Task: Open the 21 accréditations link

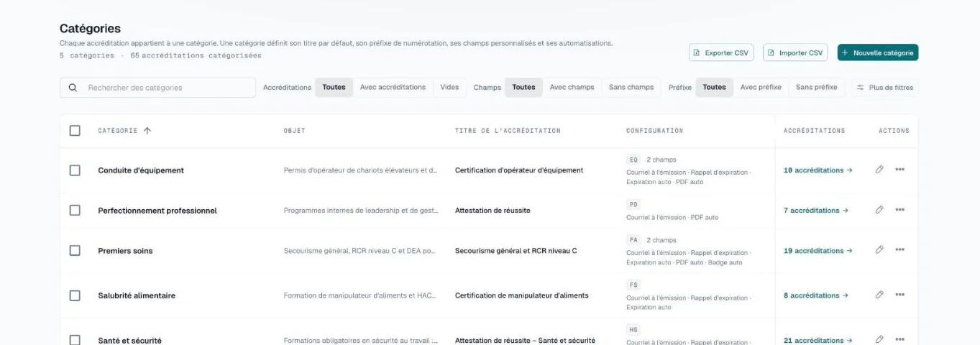Action: click(818, 340)
